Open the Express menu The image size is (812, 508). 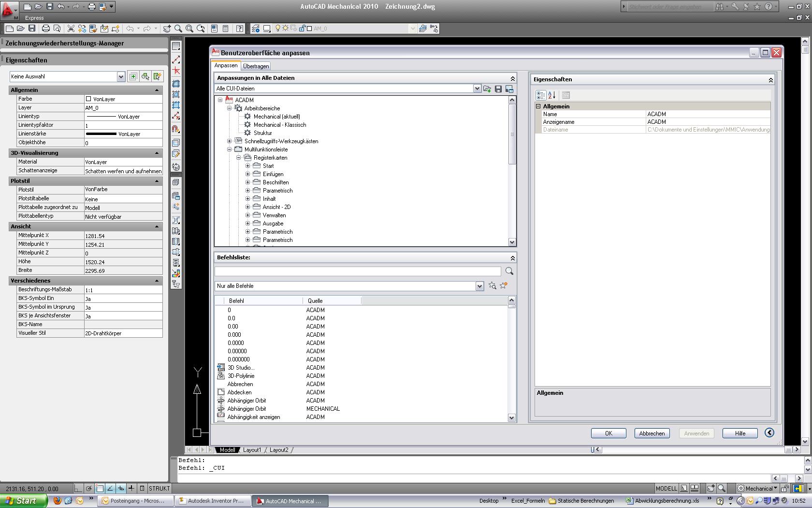pyautogui.click(x=34, y=18)
